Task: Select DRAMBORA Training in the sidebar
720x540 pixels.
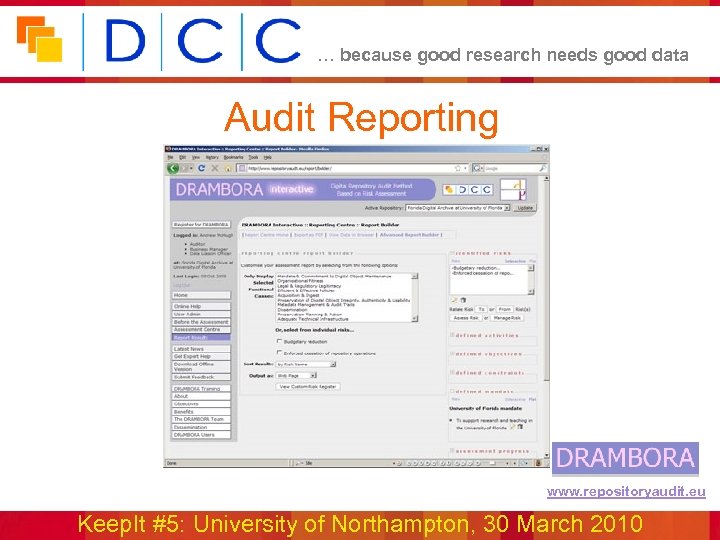Action: point(201,388)
